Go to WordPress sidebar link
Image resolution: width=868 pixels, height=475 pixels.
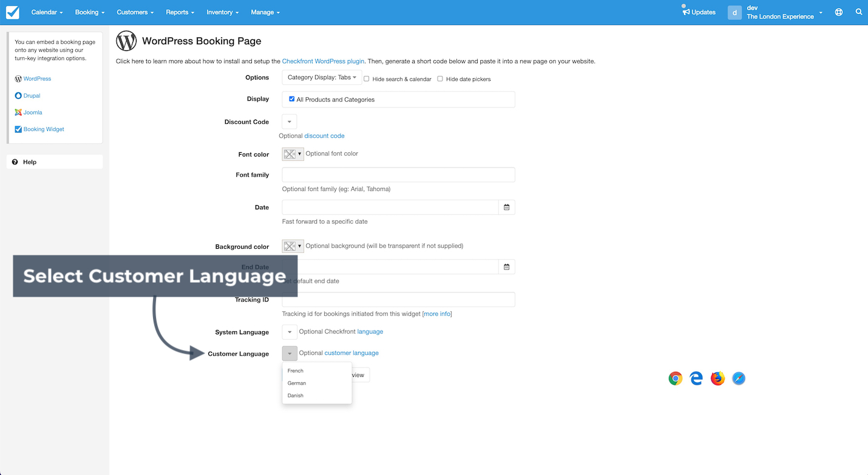[x=37, y=79]
